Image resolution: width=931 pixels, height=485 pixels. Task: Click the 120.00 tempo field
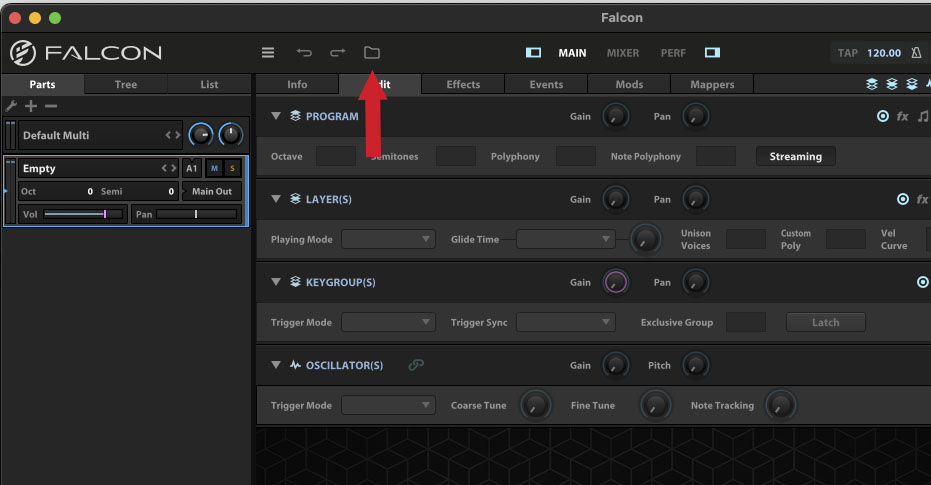pyautogui.click(x=884, y=53)
